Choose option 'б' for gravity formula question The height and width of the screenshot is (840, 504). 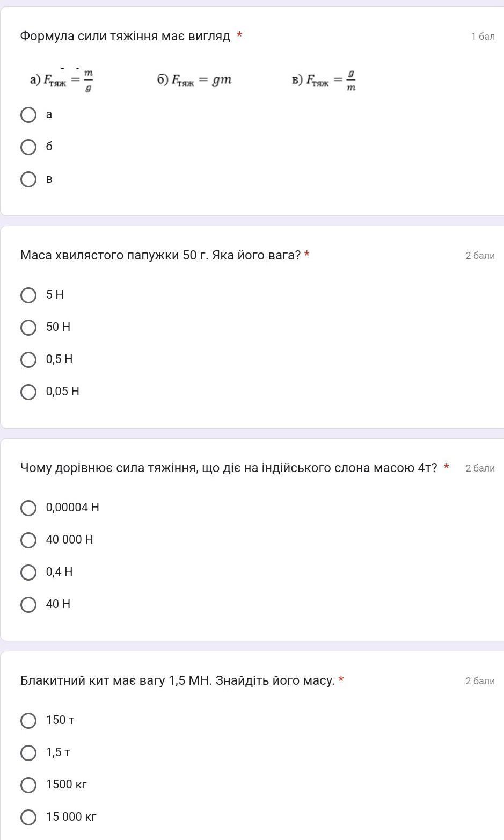[x=28, y=147]
